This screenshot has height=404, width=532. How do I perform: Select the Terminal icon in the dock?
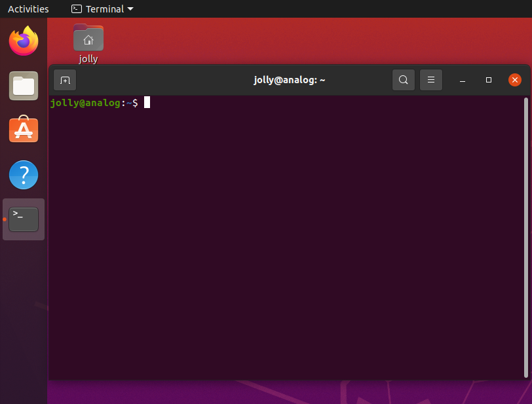coord(24,219)
